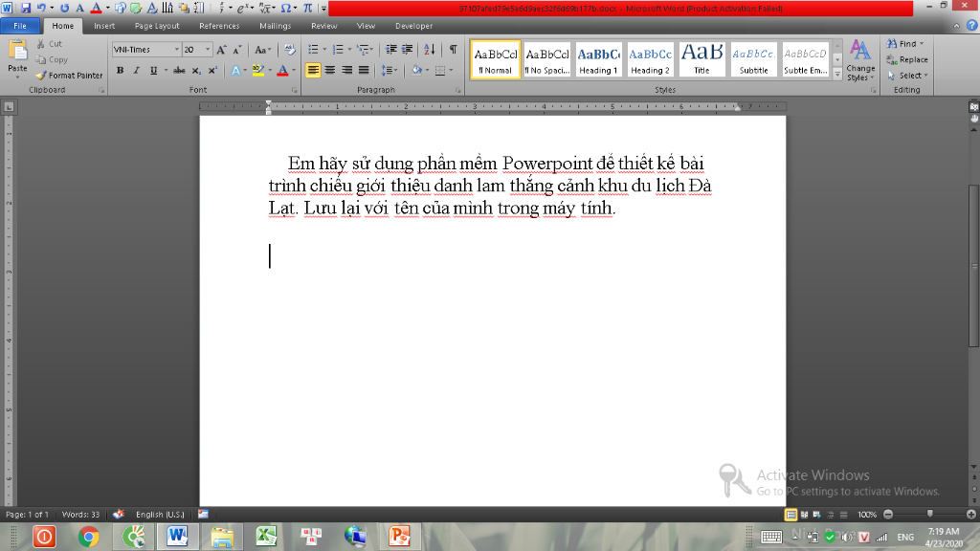Viewport: 980px width, 551px height.
Task: Apply the yellow text highlight color
Action: (x=258, y=71)
